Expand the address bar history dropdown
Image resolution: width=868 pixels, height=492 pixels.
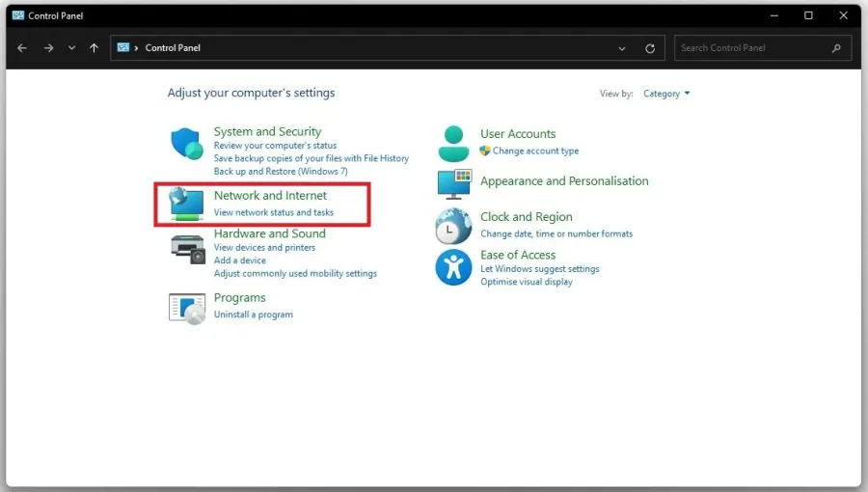tap(622, 48)
